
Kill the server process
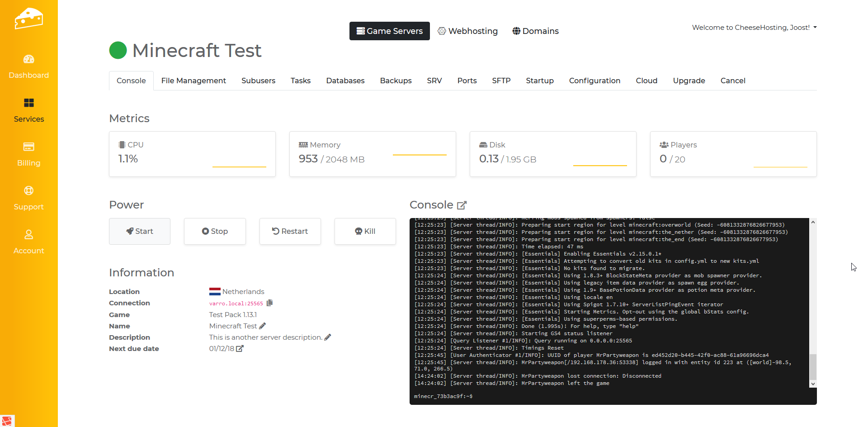click(365, 231)
